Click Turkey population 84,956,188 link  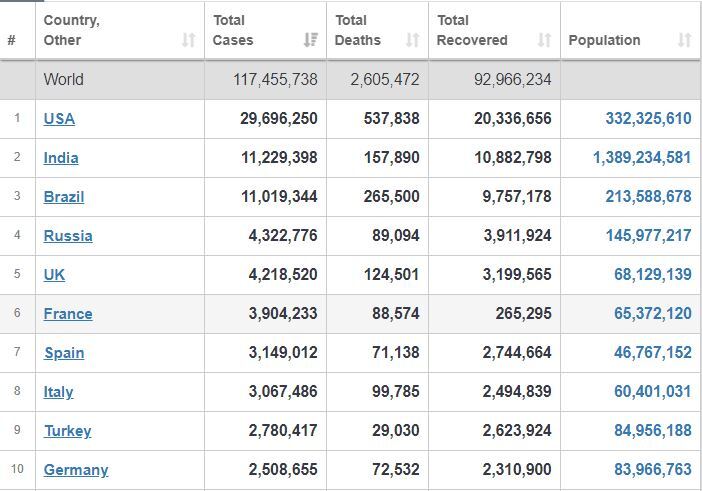tap(653, 430)
